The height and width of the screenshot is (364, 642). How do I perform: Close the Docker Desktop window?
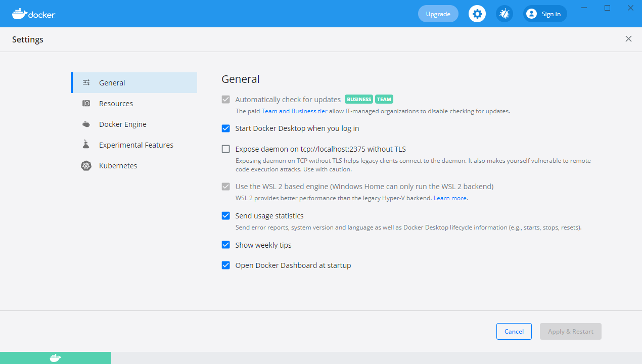630,8
